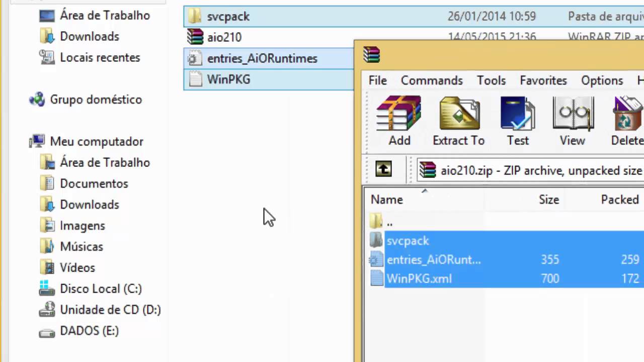Open Downloads in favorites section
The width and height of the screenshot is (644, 362).
tap(90, 37)
